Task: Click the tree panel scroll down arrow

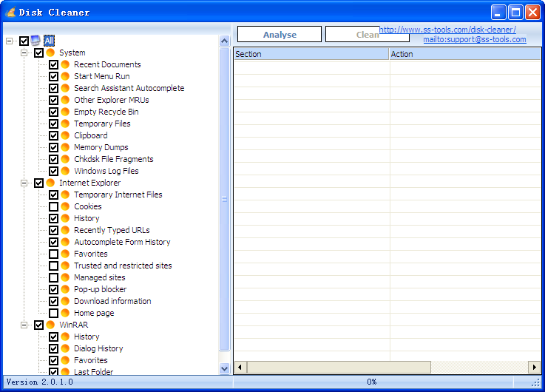Action: click(225, 368)
